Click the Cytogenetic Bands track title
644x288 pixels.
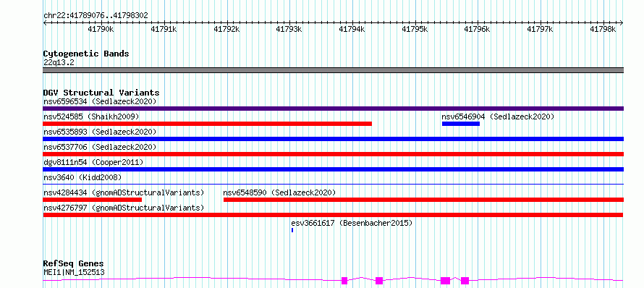click(x=86, y=54)
